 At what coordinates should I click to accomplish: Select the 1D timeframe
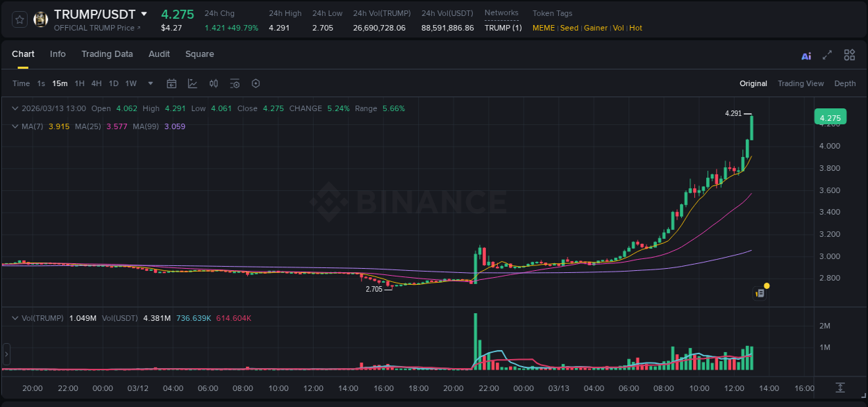(x=113, y=83)
